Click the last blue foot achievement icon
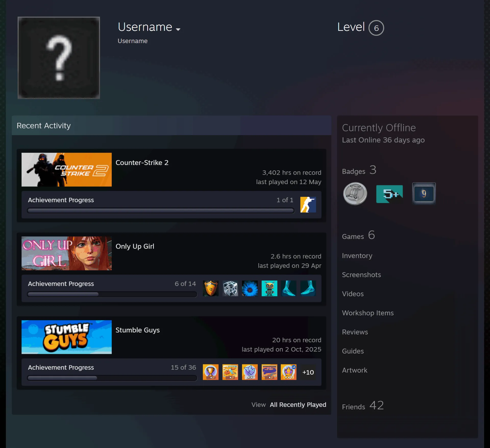Image resolution: width=490 pixels, height=448 pixels. click(x=308, y=288)
